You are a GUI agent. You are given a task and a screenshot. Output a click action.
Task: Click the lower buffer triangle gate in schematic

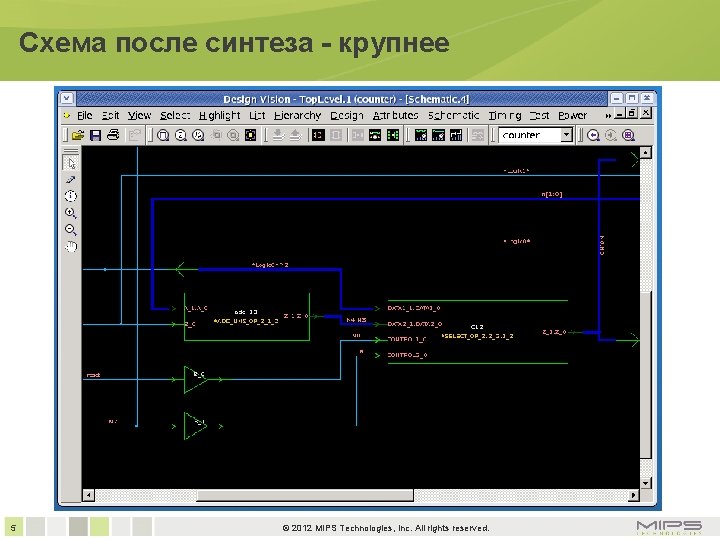[196, 426]
